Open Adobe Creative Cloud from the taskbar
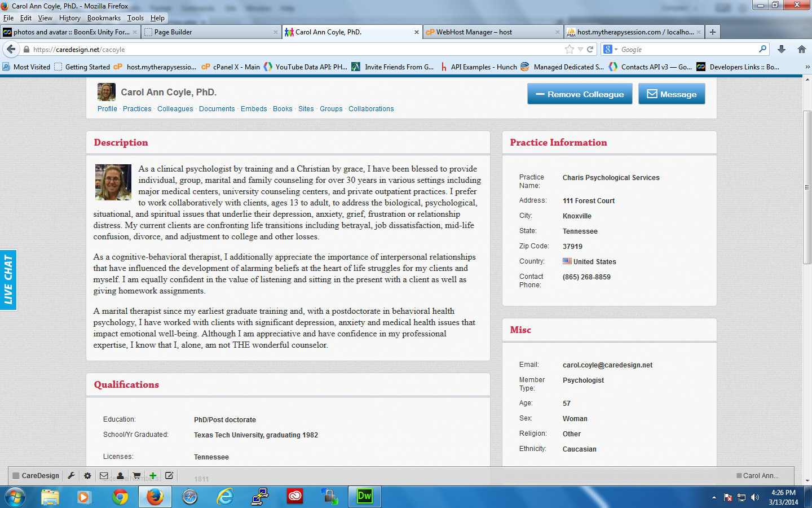The image size is (812, 508). 295,497
